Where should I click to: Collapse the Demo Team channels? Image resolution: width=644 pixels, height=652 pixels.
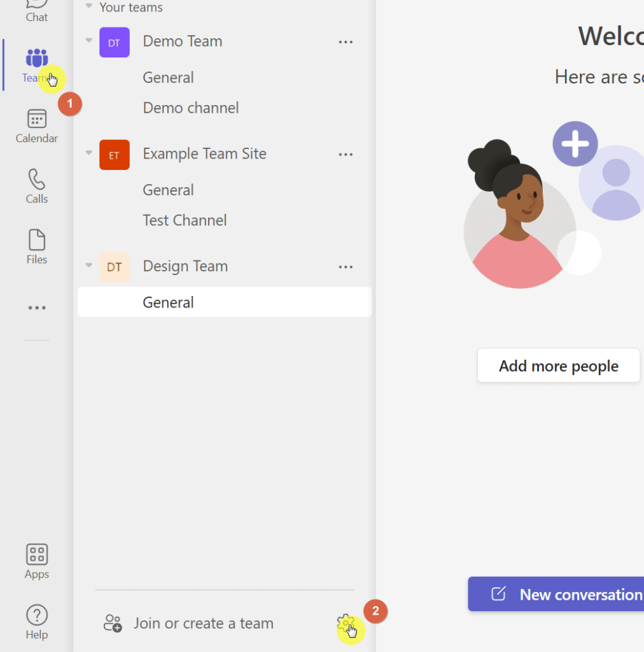pos(88,40)
